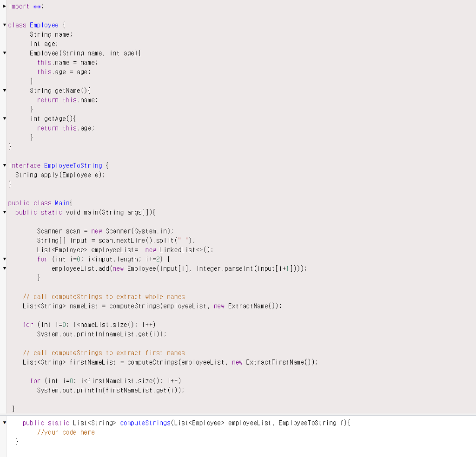Collapse the computeStrings method fold

click(4, 423)
